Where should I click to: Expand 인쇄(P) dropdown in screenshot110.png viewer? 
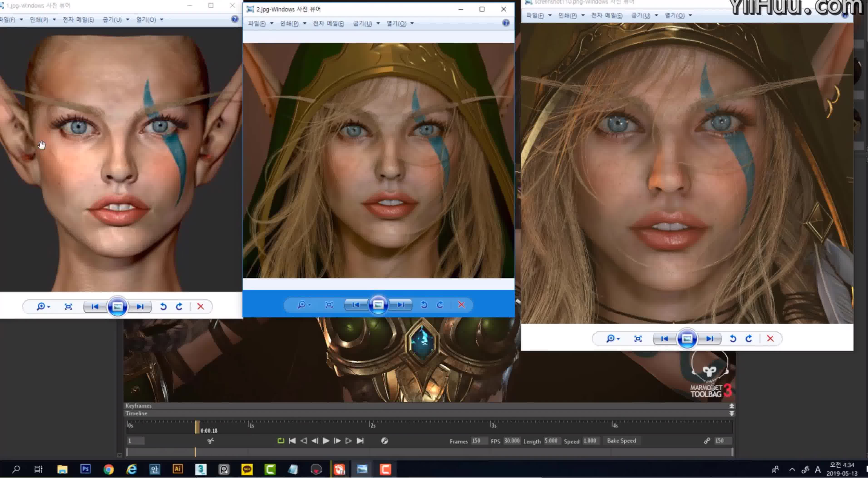click(583, 15)
